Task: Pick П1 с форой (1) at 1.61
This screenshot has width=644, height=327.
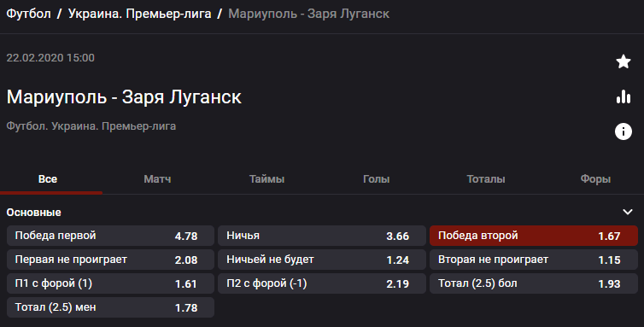Action: click(110, 283)
